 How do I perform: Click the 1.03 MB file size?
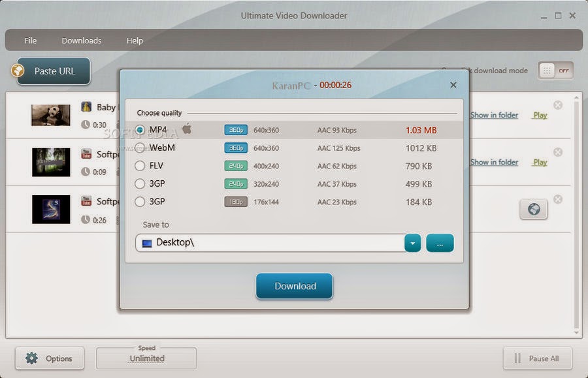click(x=421, y=130)
